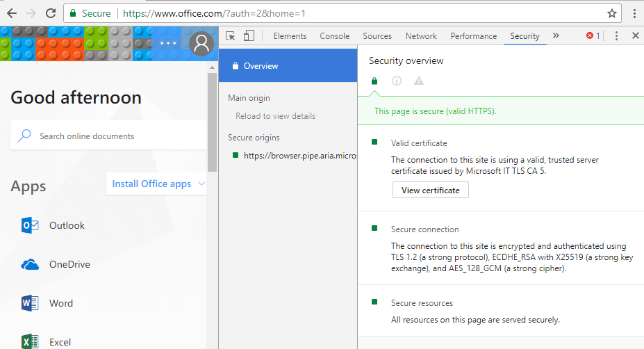Screen dimensions: 644x349
Task: Click green square beside browser.pipe.aria origin
Action: (x=236, y=155)
